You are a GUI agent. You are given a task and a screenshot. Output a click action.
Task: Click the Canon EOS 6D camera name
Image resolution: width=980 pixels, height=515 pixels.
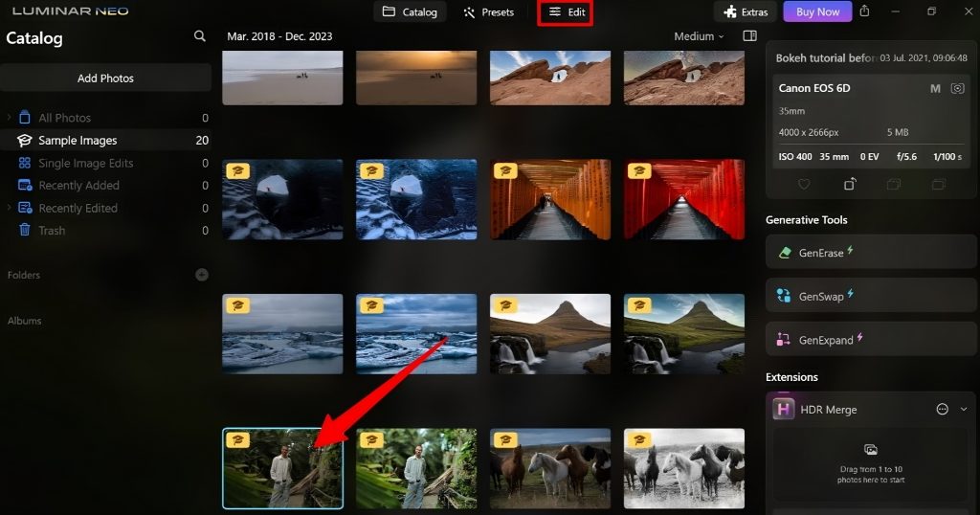pos(813,88)
